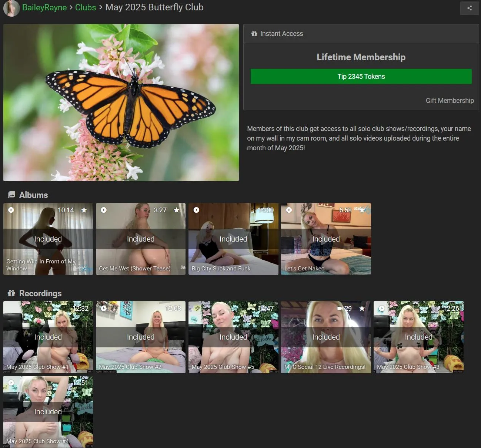481x448 pixels.
Task: Click the star on the 3:27 video
Action: click(177, 210)
